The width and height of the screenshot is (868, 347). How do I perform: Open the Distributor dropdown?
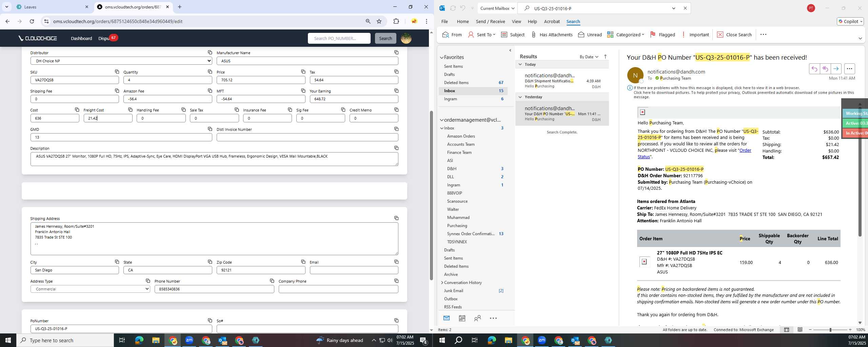pos(121,61)
